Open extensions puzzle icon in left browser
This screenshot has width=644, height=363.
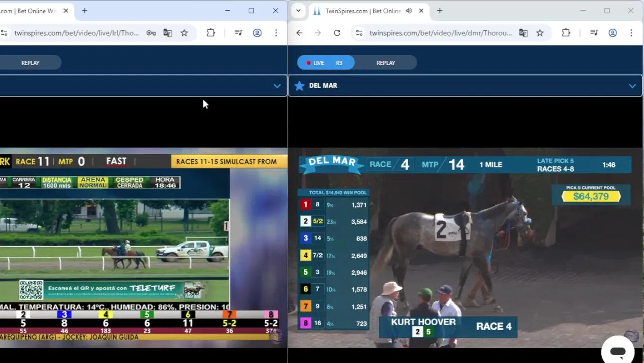pyautogui.click(x=211, y=33)
